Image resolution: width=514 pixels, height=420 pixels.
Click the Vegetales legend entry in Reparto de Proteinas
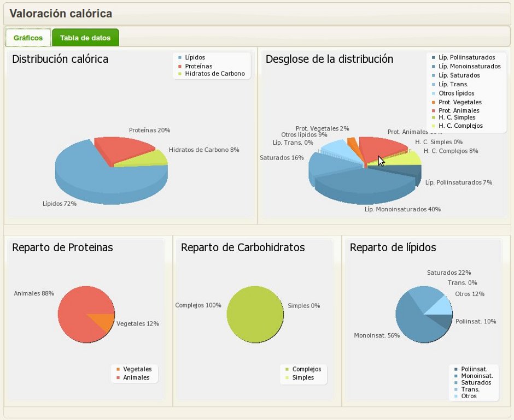coord(134,369)
